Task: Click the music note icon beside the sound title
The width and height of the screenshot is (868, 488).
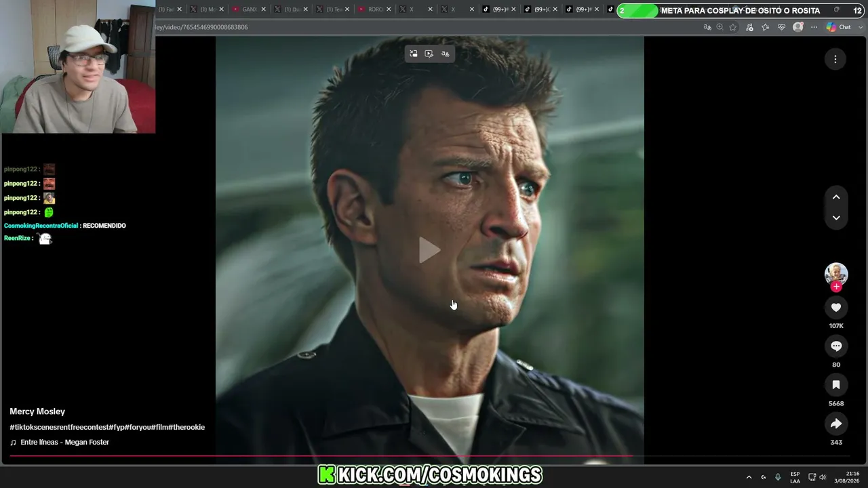Action: point(13,442)
